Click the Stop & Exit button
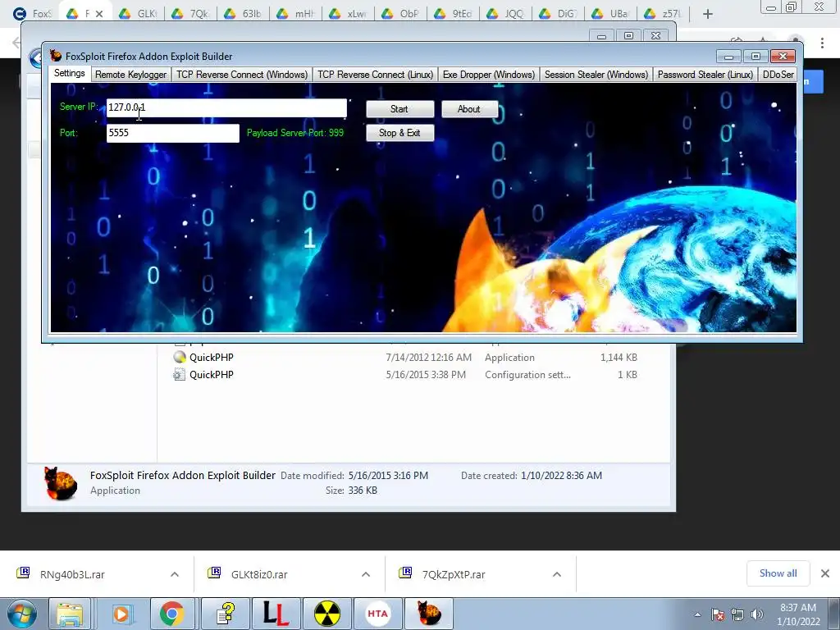Screen dimensions: 840x630 click(399, 133)
